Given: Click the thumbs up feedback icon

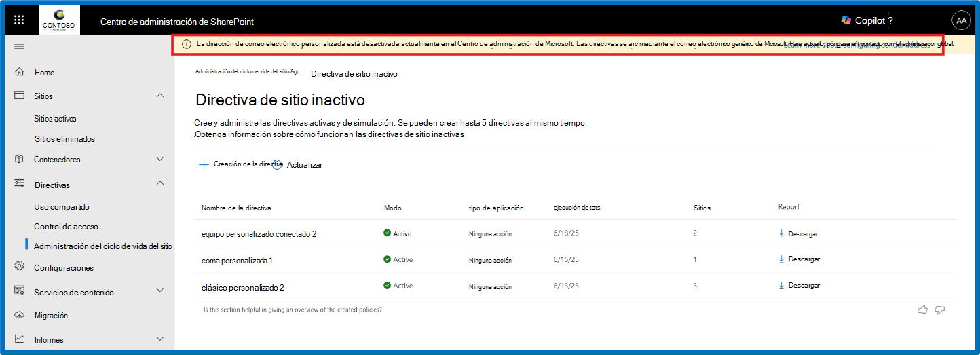Looking at the screenshot, I should click(922, 310).
